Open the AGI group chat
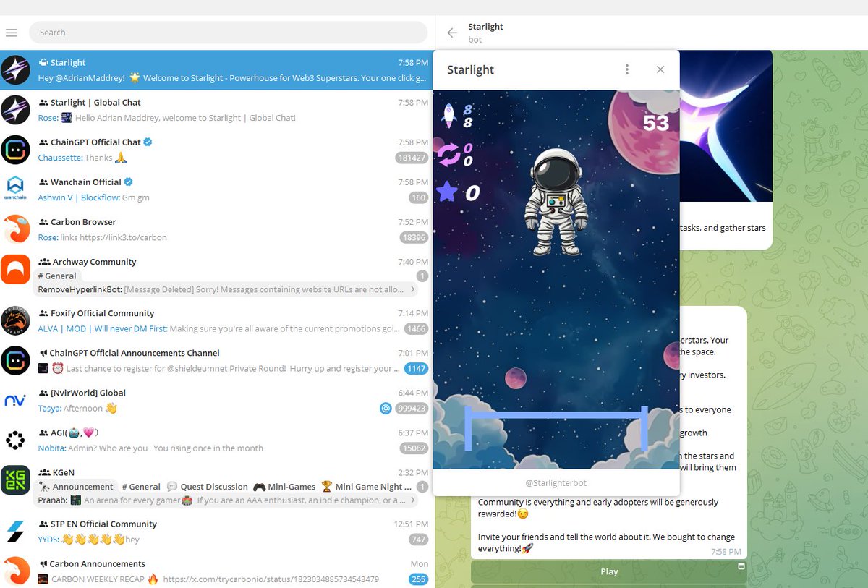This screenshot has height=588, width=868. pyautogui.click(x=217, y=440)
